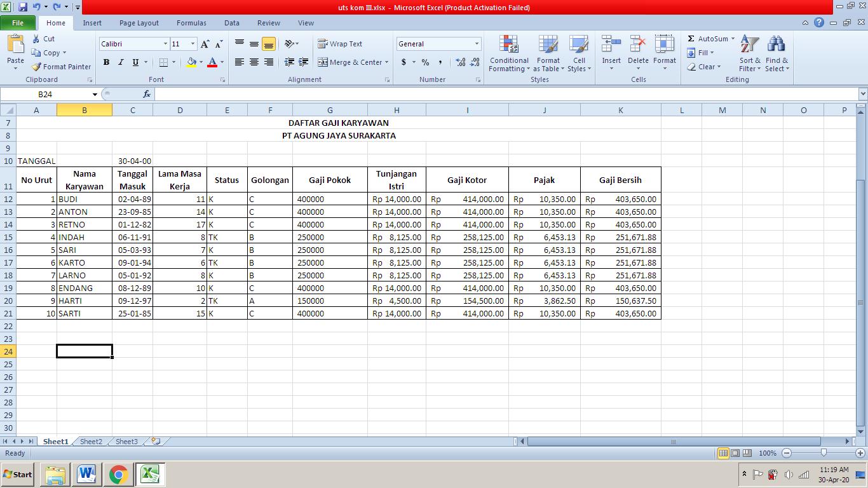868x488 pixels.
Task: Click the Middle Align icon
Action: point(254,44)
